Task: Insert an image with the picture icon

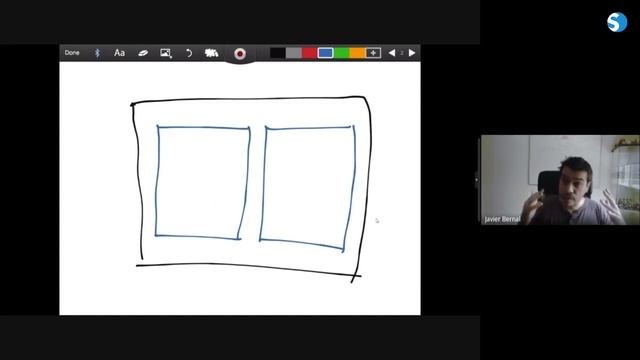Action: pyautogui.click(x=166, y=53)
